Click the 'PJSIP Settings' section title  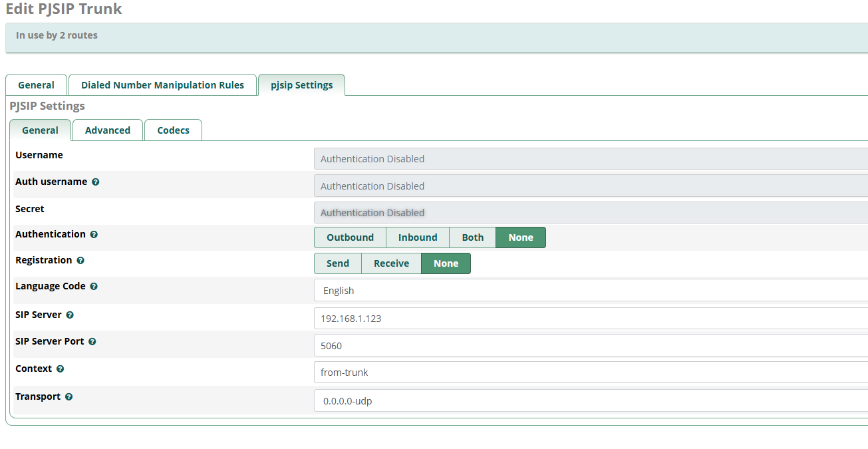[x=47, y=106]
